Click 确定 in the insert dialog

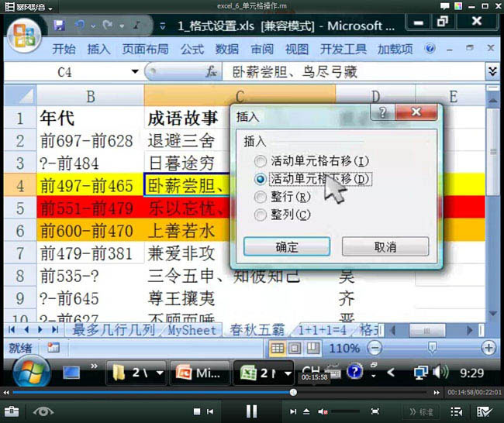tap(287, 246)
